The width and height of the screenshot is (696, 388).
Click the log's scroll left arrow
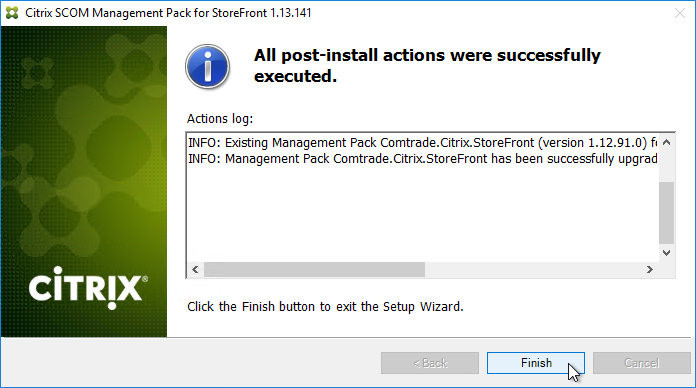(195, 269)
